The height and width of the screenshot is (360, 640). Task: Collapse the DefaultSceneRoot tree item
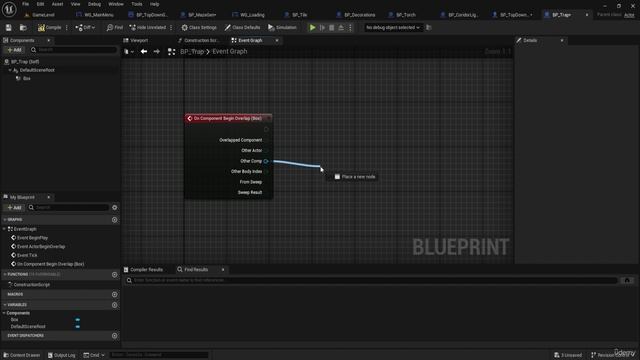10,70
